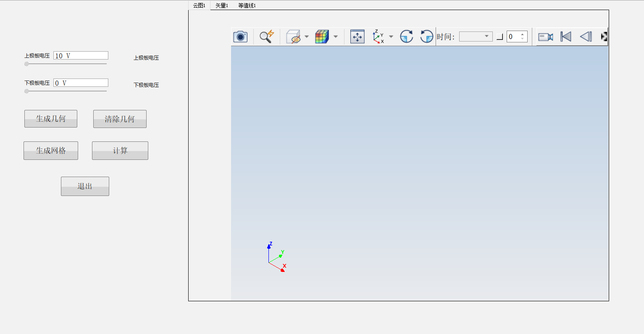Switch to the 矢量1 tab
This screenshot has width=644, height=334.
[x=222, y=5]
